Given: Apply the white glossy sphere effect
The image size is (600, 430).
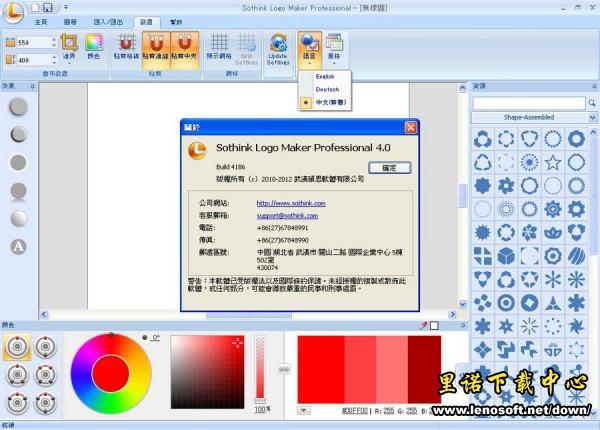Looking at the screenshot, I should click(x=18, y=219).
